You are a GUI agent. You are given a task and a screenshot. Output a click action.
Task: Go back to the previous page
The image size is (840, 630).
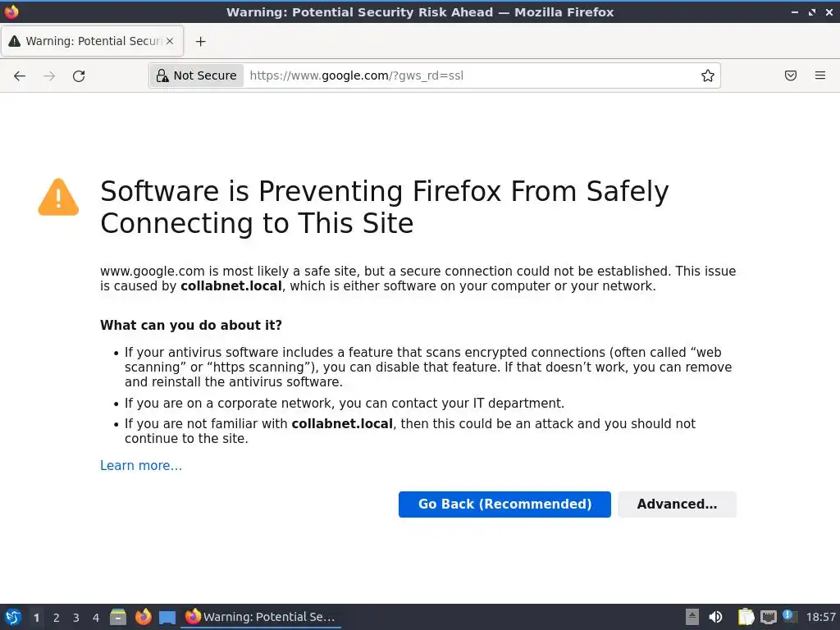click(x=20, y=75)
